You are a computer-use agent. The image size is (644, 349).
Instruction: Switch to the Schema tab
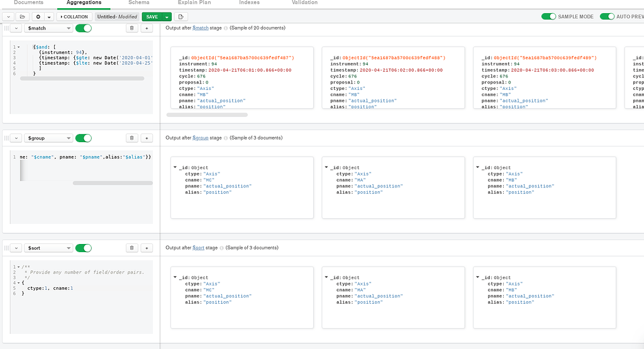pyautogui.click(x=139, y=3)
